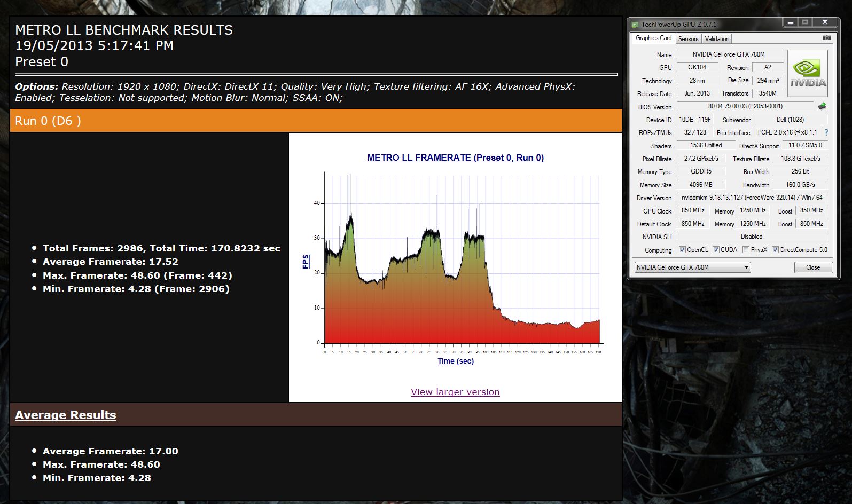Toggle the PhysX checkbox
The image size is (852, 504).
[746, 250]
